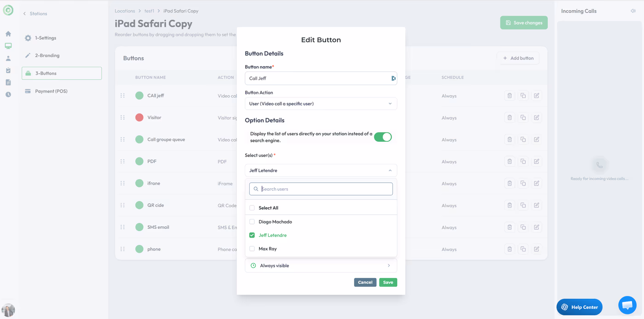Delete the ifrane button row
This screenshot has width=644, height=319.
coord(510,183)
